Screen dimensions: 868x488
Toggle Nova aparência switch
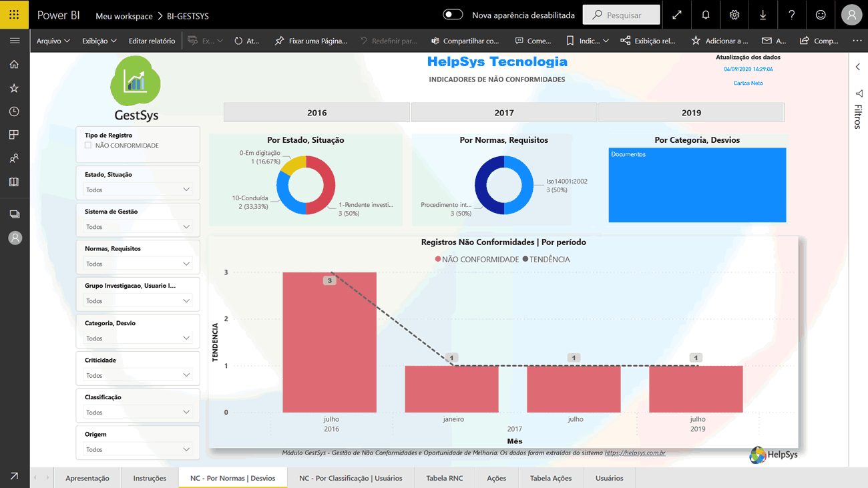(x=453, y=15)
